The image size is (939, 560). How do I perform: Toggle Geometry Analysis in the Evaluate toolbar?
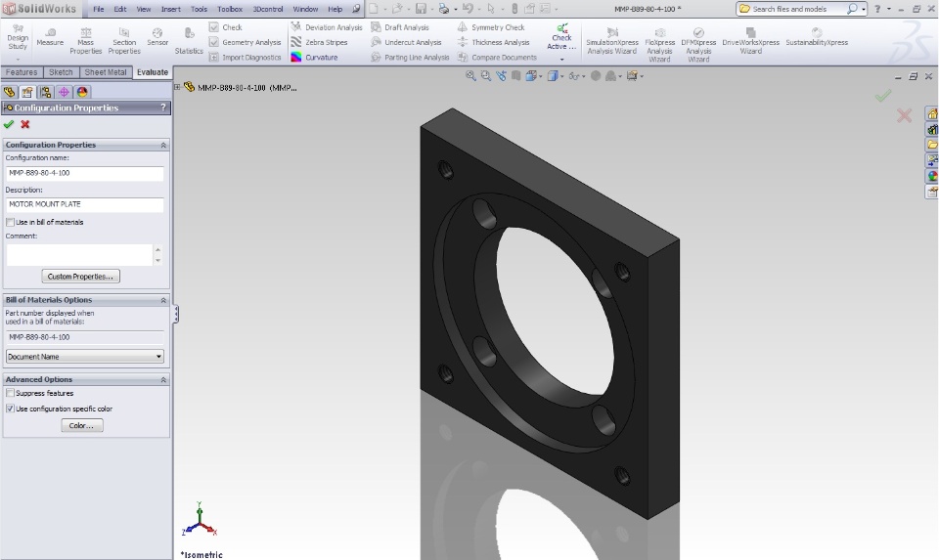[x=245, y=42]
